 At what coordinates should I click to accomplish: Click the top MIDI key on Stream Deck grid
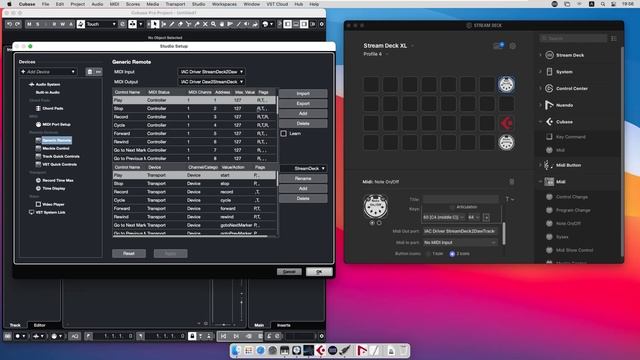pos(506,84)
